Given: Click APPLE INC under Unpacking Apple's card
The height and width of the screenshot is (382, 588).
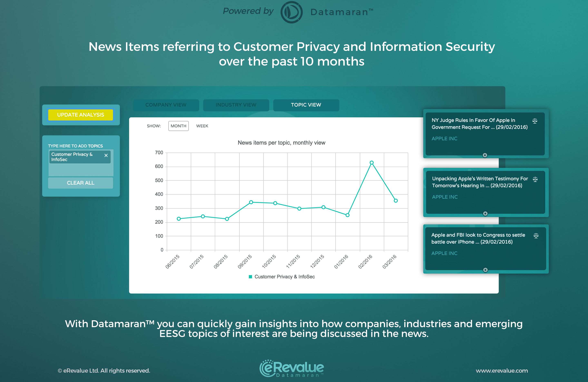Looking at the screenshot, I should tap(445, 197).
